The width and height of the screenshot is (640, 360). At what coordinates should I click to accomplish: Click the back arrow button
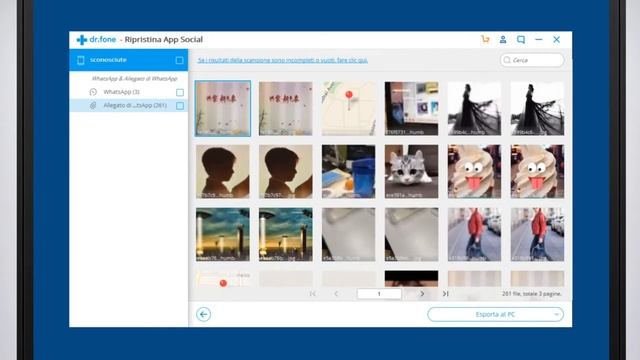click(203, 314)
